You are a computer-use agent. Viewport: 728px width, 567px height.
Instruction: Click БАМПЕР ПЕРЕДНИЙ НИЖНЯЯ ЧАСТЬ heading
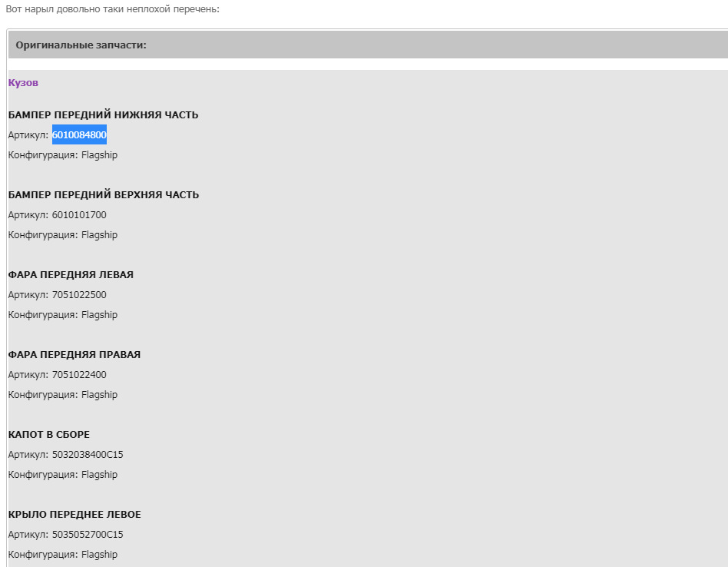click(x=103, y=114)
